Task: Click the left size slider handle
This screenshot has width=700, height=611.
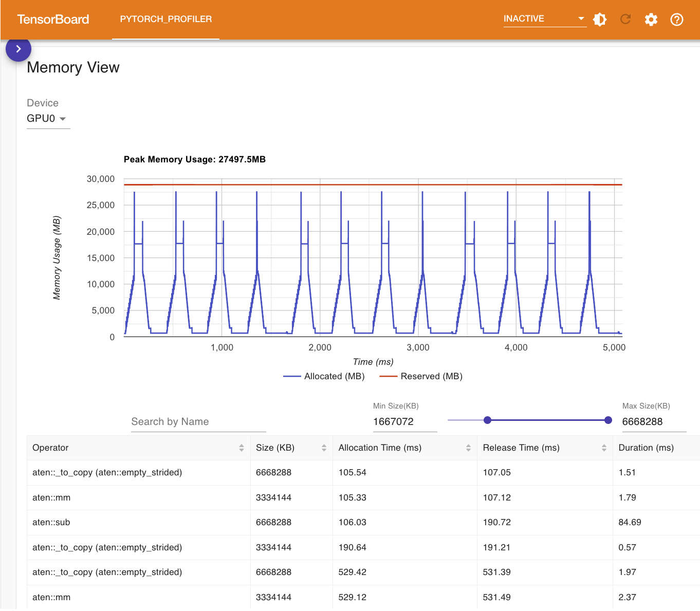Action: click(x=488, y=420)
